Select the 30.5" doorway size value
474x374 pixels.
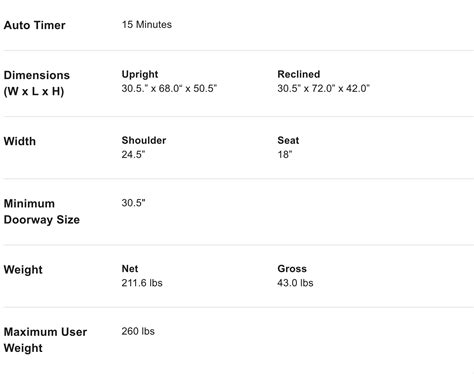[x=133, y=203]
